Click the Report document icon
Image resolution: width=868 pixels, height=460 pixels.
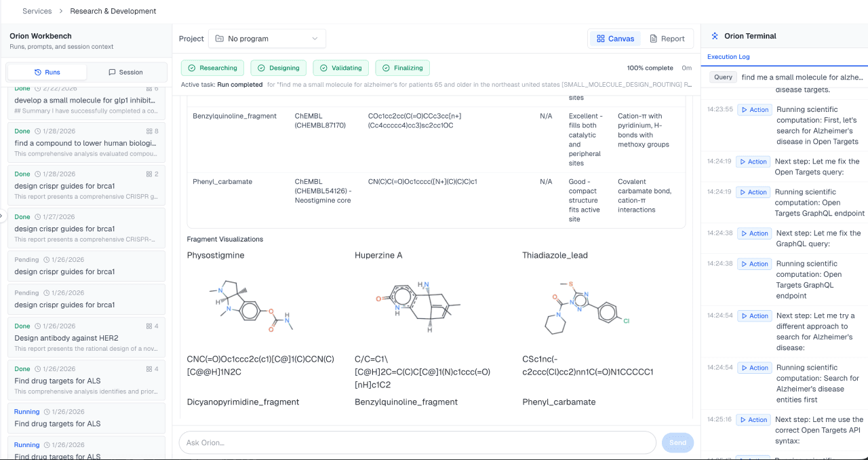click(x=652, y=39)
